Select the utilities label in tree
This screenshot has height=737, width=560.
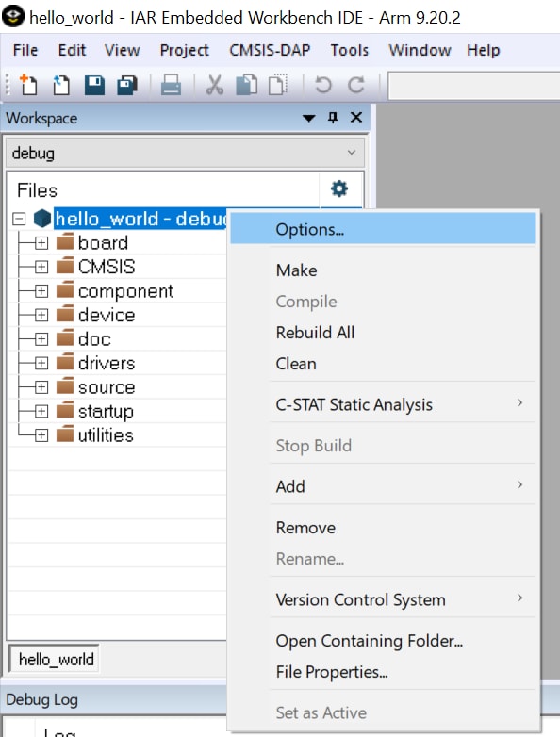(106, 434)
